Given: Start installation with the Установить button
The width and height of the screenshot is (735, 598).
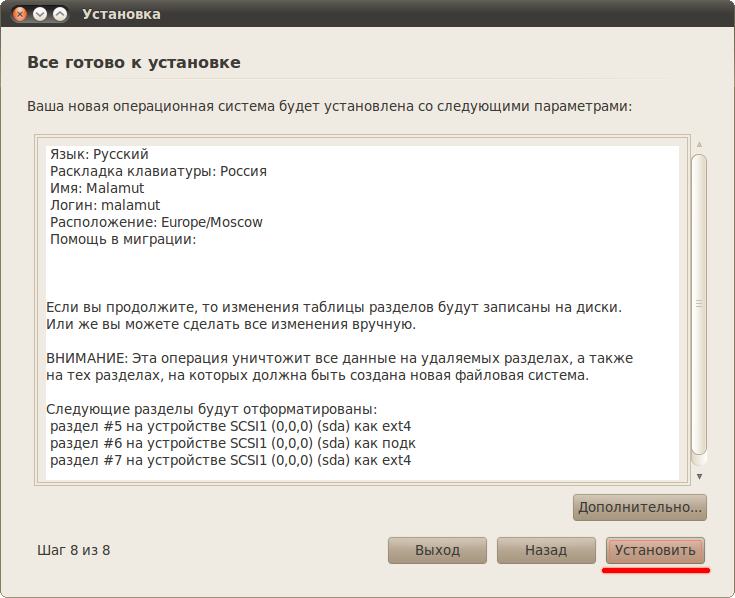Looking at the screenshot, I should tap(655, 550).
